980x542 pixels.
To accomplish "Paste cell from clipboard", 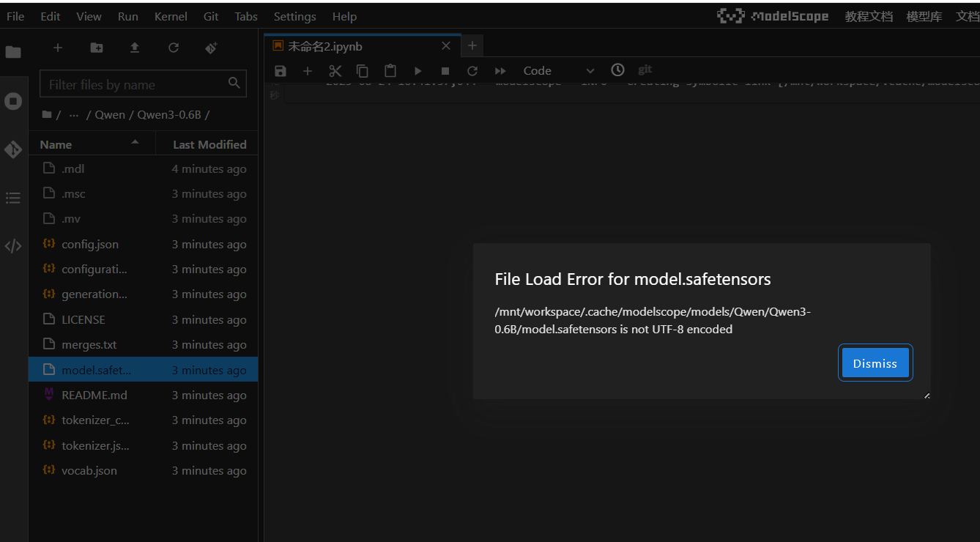I will click(x=390, y=71).
